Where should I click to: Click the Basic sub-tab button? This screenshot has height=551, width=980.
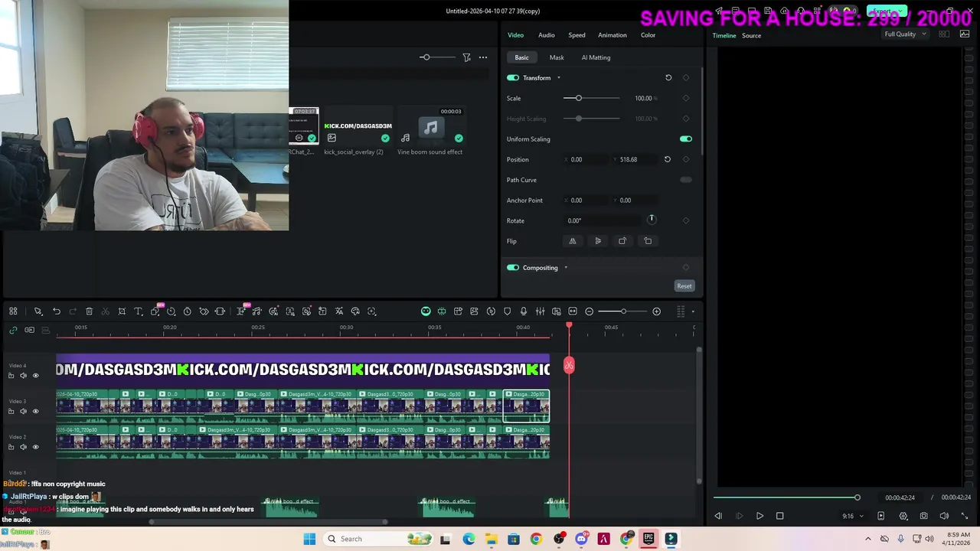pos(521,57)
